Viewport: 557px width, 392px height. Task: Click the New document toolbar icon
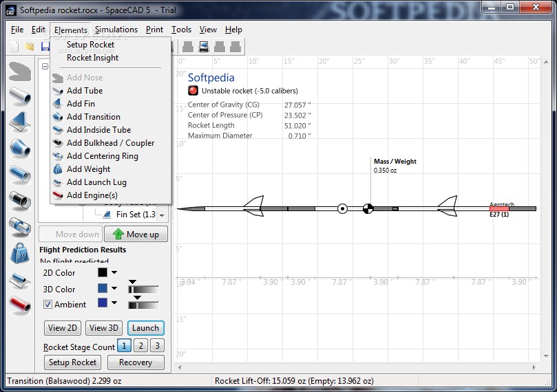pyautogui.click(x=14, y=47)
